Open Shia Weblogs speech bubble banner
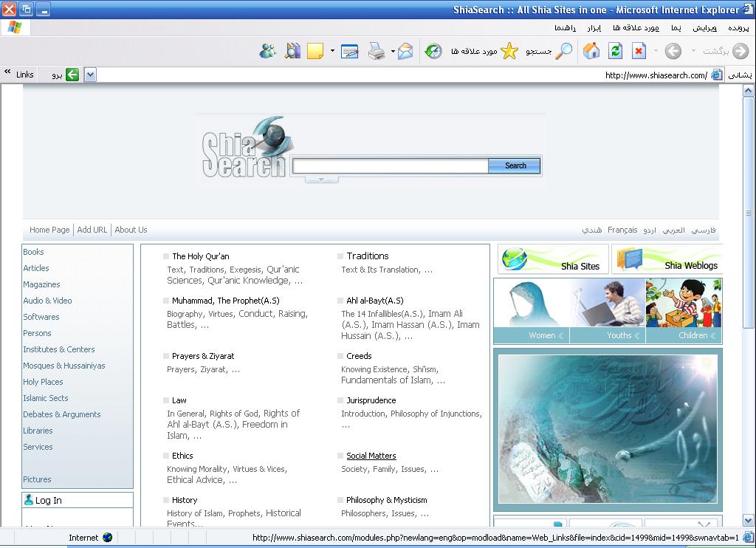 point(667,259)
